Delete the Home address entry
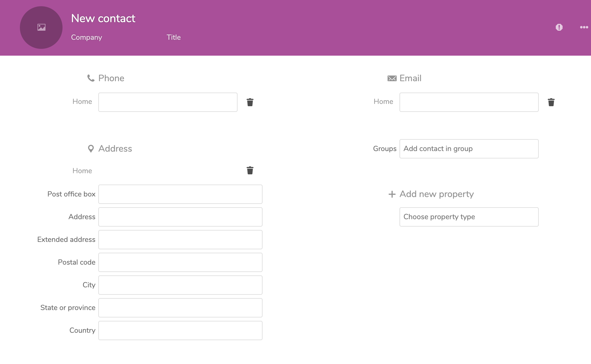591x364 pixels. 250,170
